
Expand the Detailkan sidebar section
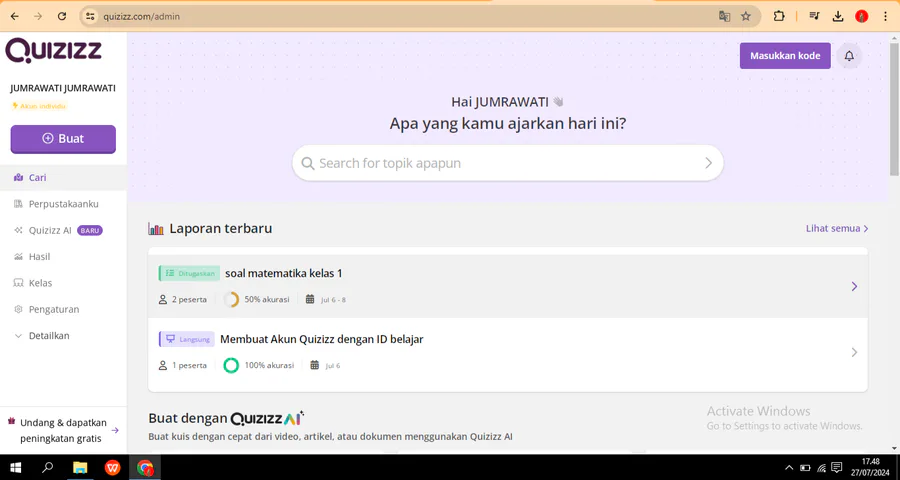[x=49, y=336]
